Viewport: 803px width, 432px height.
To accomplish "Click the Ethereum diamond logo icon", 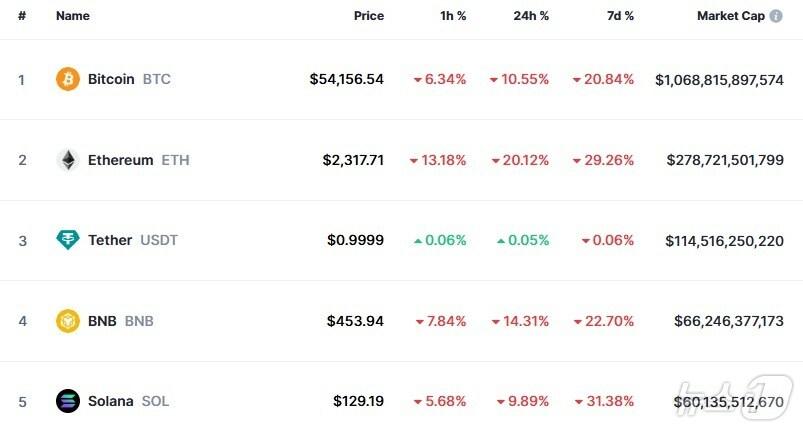I will pyautogui.click(x=68, y=160).
